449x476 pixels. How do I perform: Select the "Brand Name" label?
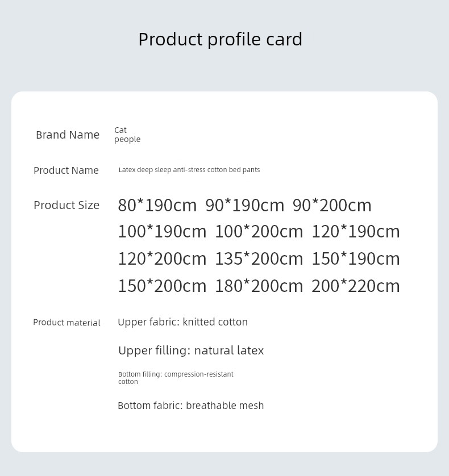click(68, 135)
